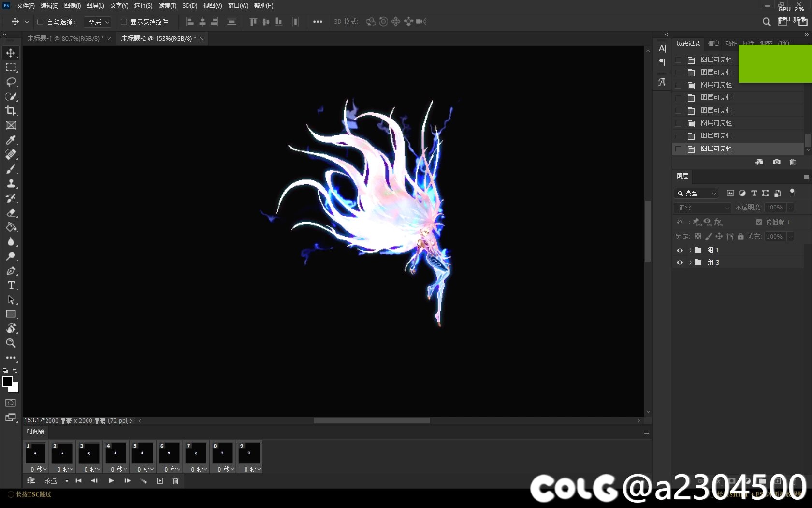
Task: Select the Lasso tool
Action: tap(11, 82)
